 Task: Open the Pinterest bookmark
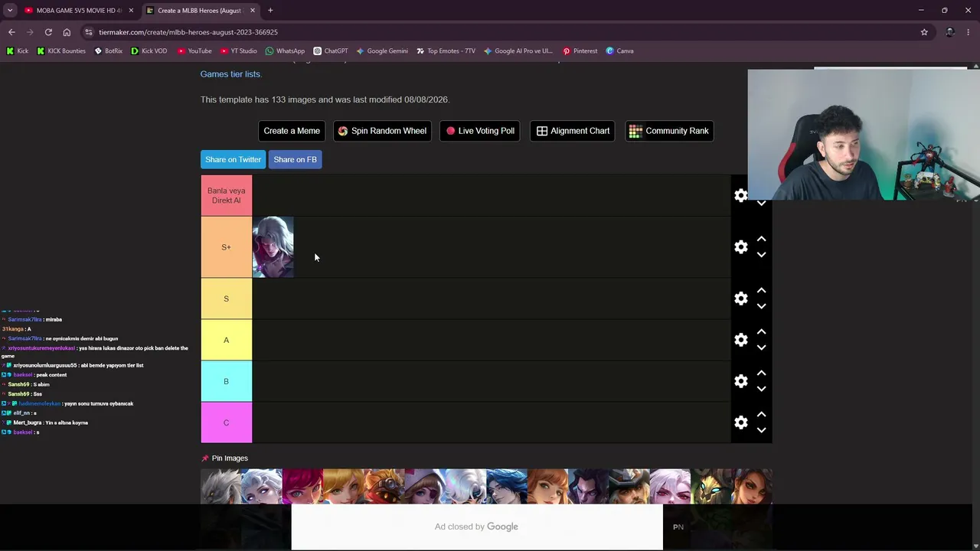tap(580, 51)
